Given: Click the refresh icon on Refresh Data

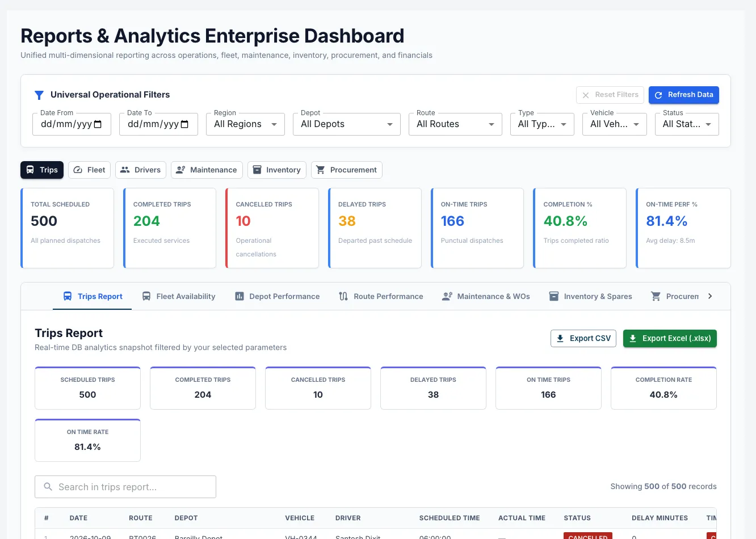Looking at the screenshot, I should point(658,95).
